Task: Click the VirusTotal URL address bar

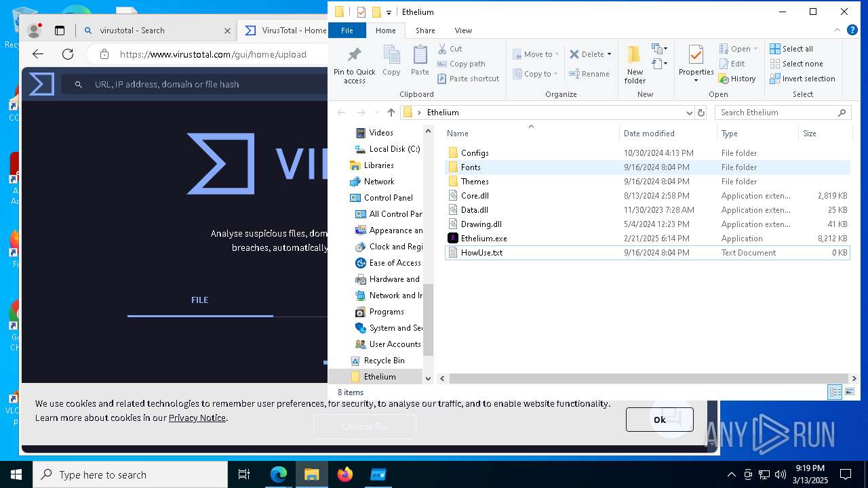Action: [213, 54]
